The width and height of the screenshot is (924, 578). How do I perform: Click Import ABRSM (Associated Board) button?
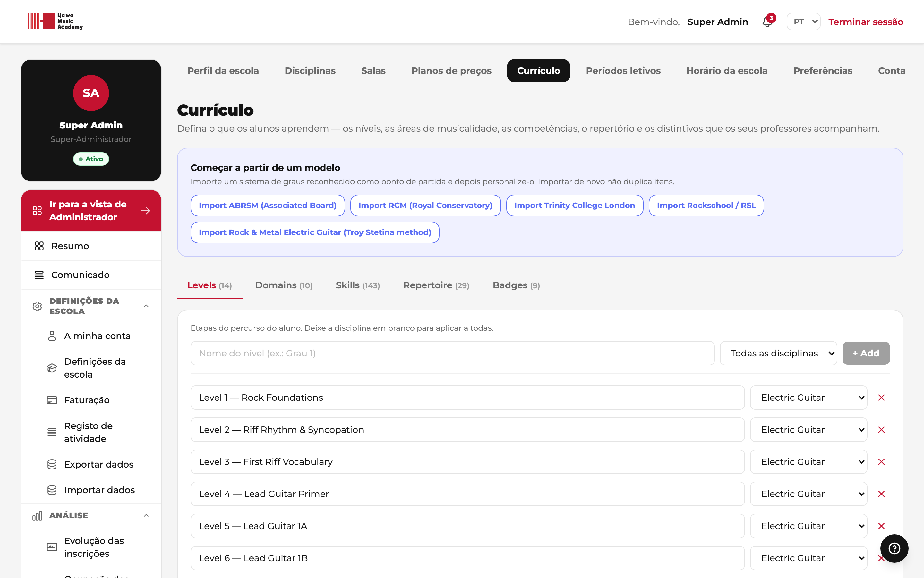[x=268, y=205]
